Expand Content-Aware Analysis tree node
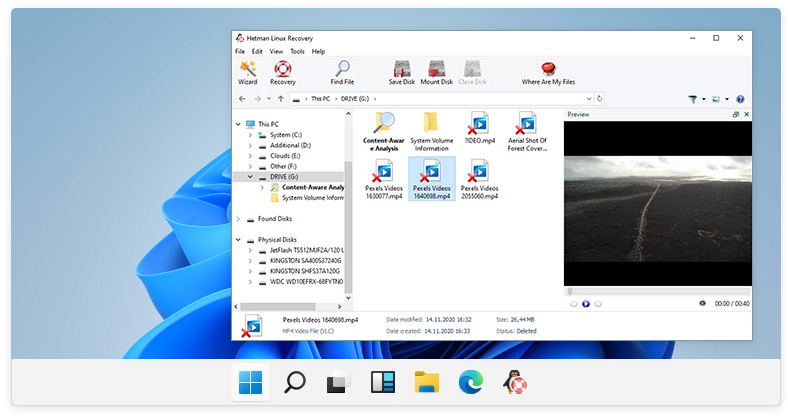Image resolution: width=788 pixels, height=416 pixels. click(262, 187)
